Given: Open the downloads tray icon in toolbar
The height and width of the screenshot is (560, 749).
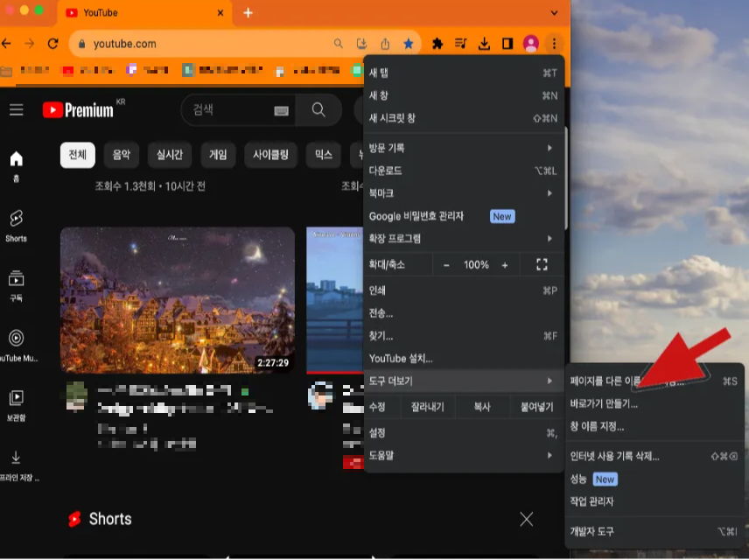Looking at the screenshot, I should click(484, 44).
